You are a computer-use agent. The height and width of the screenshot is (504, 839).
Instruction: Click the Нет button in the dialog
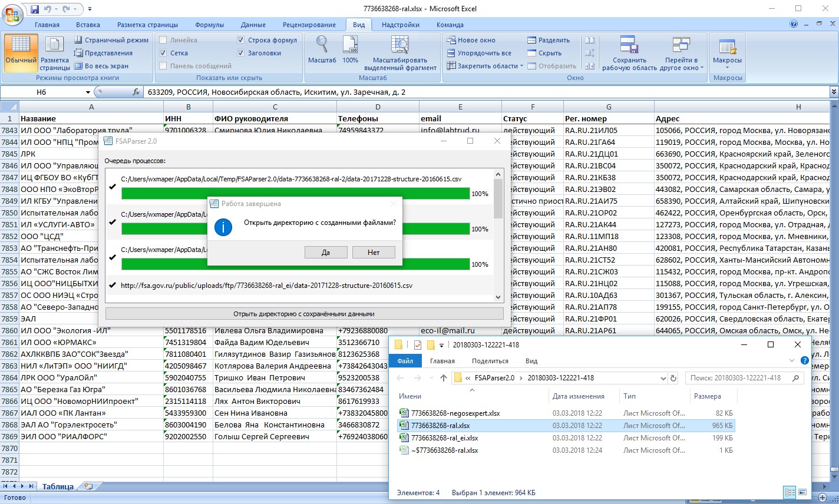374,252
